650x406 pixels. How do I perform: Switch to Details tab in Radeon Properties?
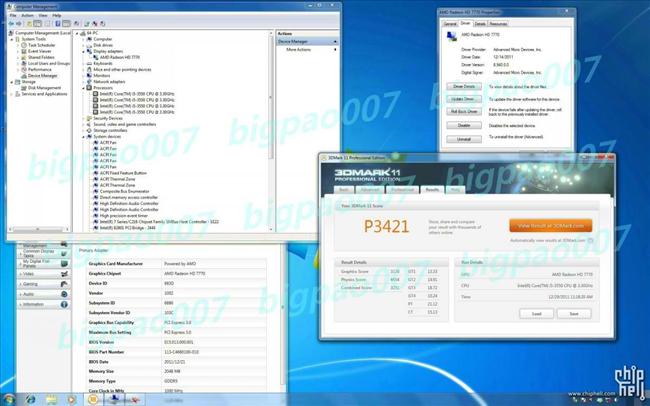point(480,24)
